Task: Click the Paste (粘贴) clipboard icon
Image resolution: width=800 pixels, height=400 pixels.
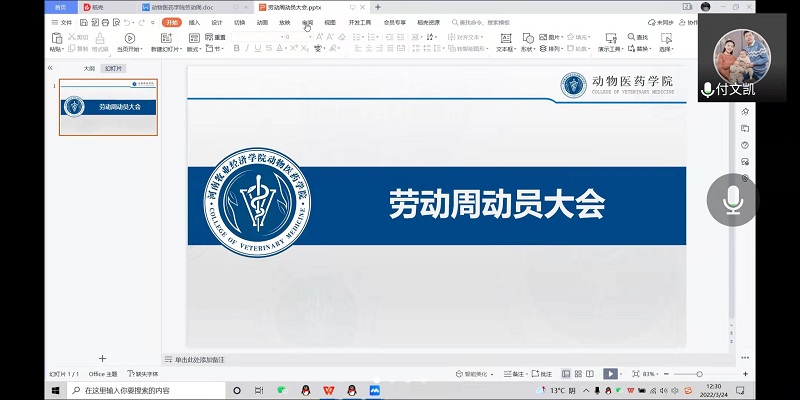Action: point(55,39)
